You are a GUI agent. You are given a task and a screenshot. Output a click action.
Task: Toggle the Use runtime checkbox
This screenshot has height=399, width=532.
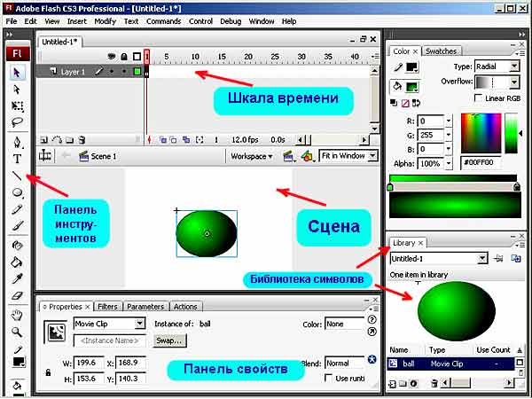(328, 378)
